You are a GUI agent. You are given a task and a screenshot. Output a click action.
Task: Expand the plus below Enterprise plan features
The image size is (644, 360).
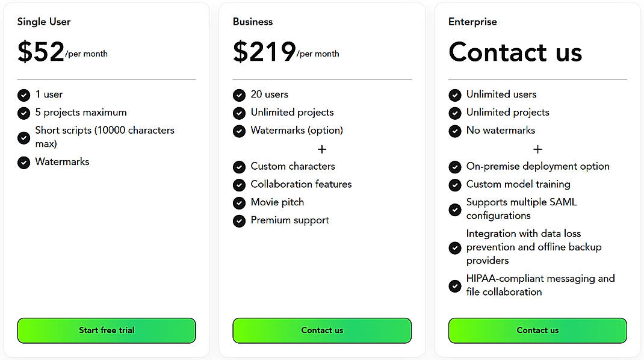click(537, 149)
